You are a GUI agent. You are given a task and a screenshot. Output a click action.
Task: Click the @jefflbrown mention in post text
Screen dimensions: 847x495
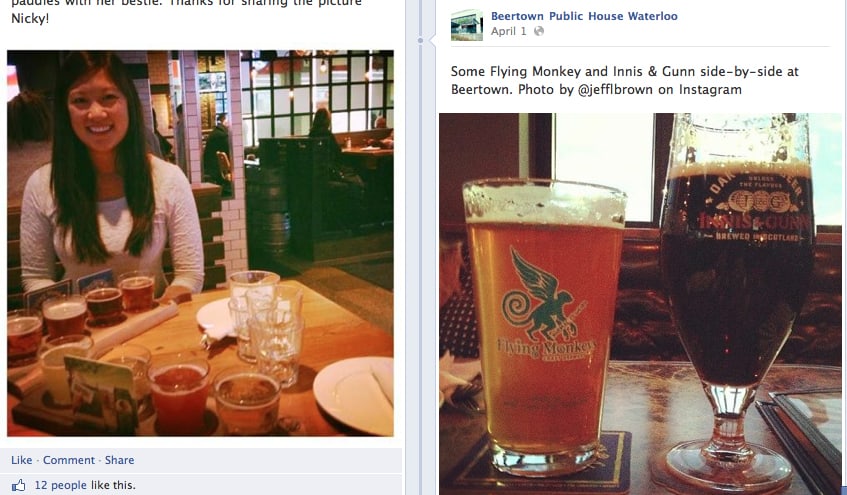(615, 89)
